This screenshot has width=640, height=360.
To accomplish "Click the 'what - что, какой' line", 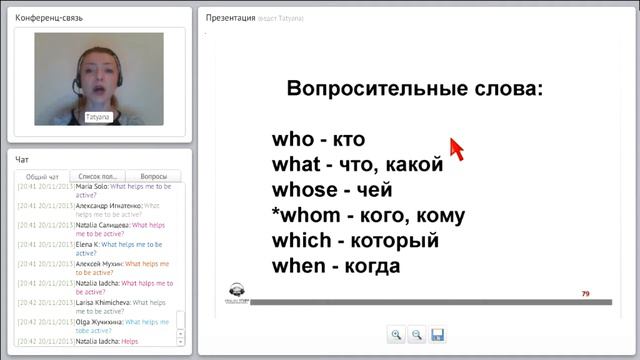I will coord(358,164).
